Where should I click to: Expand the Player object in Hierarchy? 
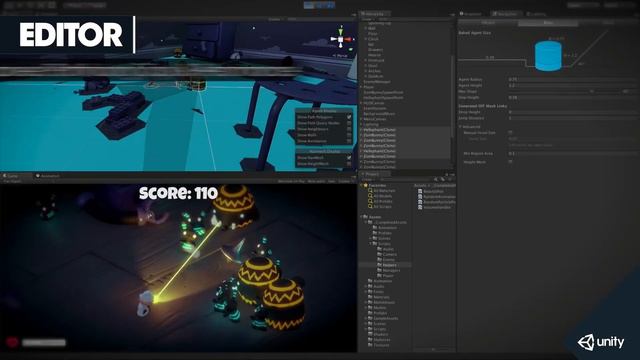point(361,87)
